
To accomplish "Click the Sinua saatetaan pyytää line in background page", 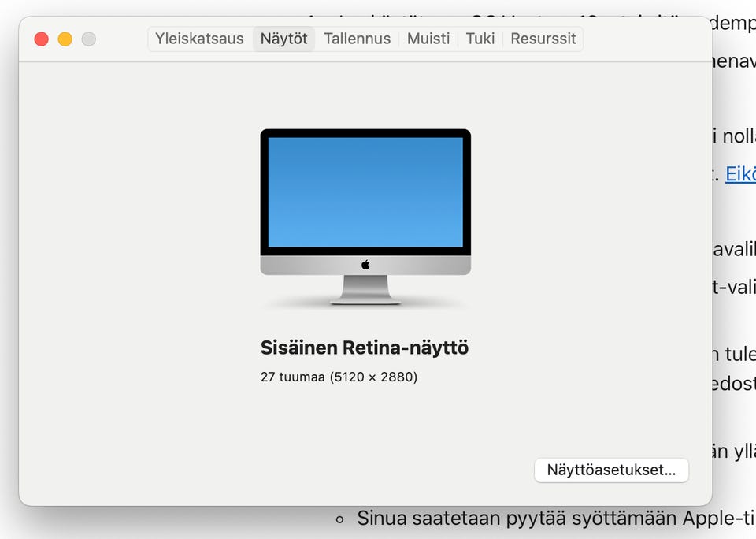I will [555, 519].
